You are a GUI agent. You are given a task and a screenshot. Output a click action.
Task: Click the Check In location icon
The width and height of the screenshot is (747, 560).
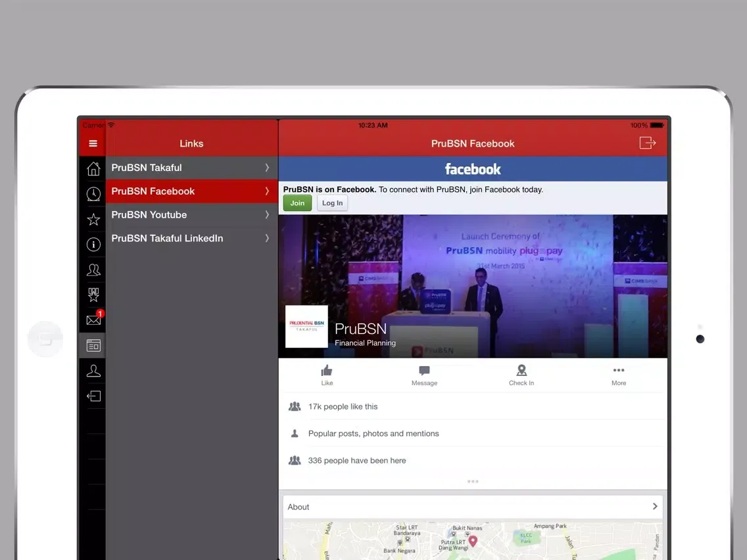pyautogui.click(x=521, y=370)
